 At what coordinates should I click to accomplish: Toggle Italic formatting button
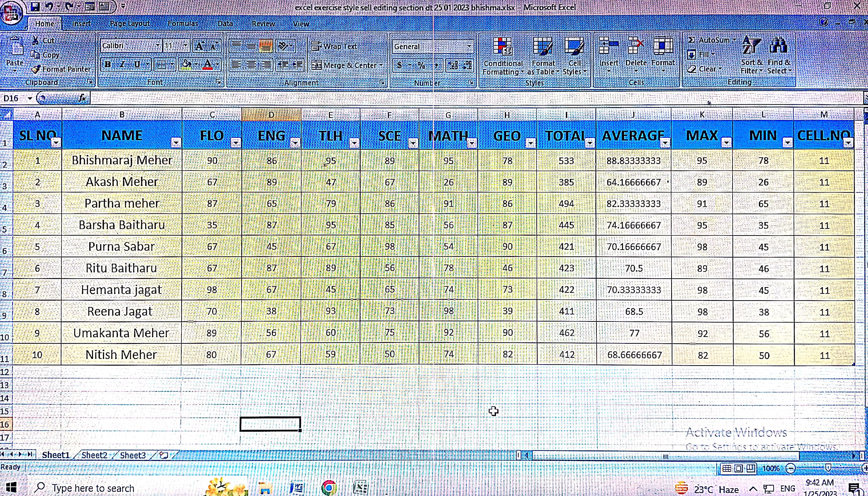[122, 64]
